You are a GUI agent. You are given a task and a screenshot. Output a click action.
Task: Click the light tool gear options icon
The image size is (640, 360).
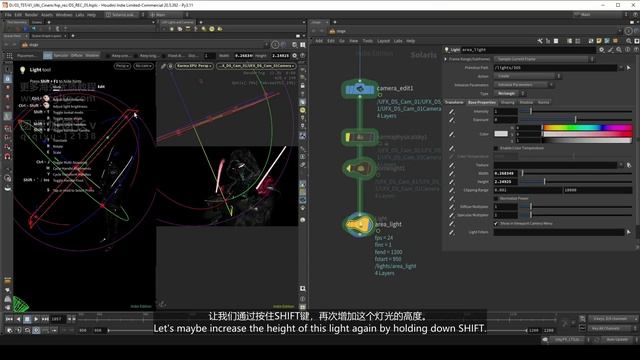pyautogui.click(x=295, y=56)
